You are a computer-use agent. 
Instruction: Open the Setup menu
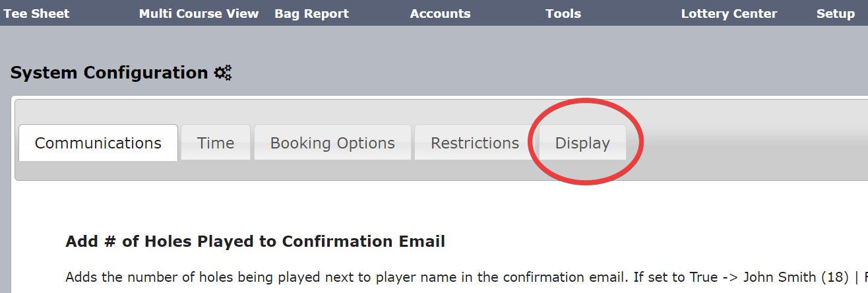[835, 13]
